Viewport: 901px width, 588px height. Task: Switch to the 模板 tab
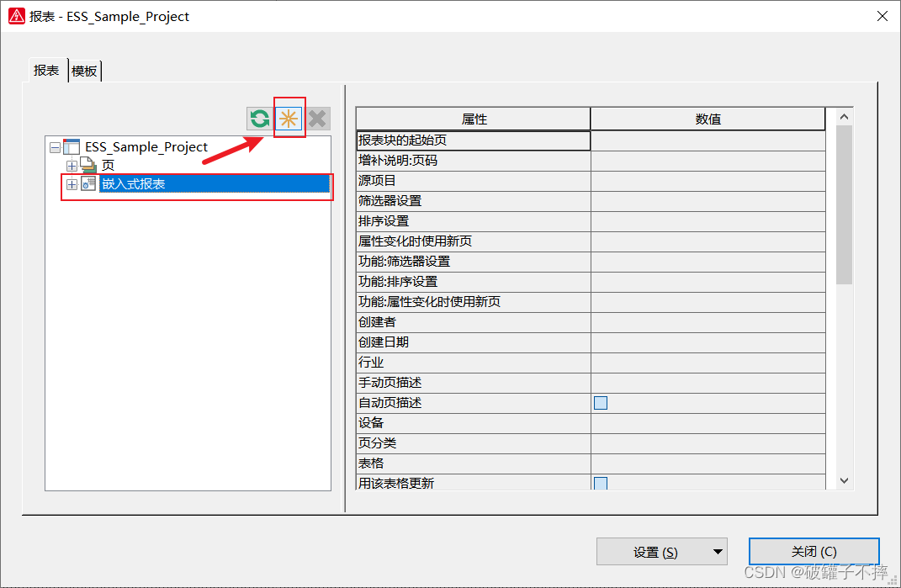(x=84, y=72)
